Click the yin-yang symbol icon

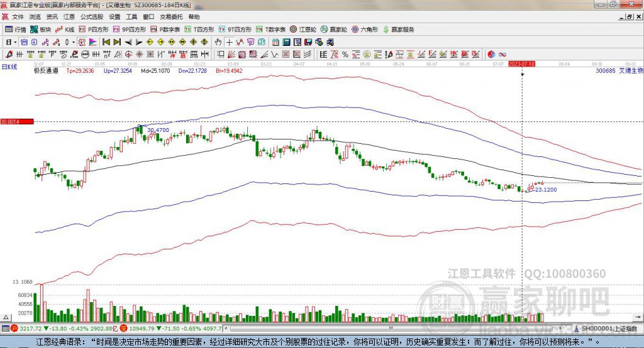pos(491,54)
